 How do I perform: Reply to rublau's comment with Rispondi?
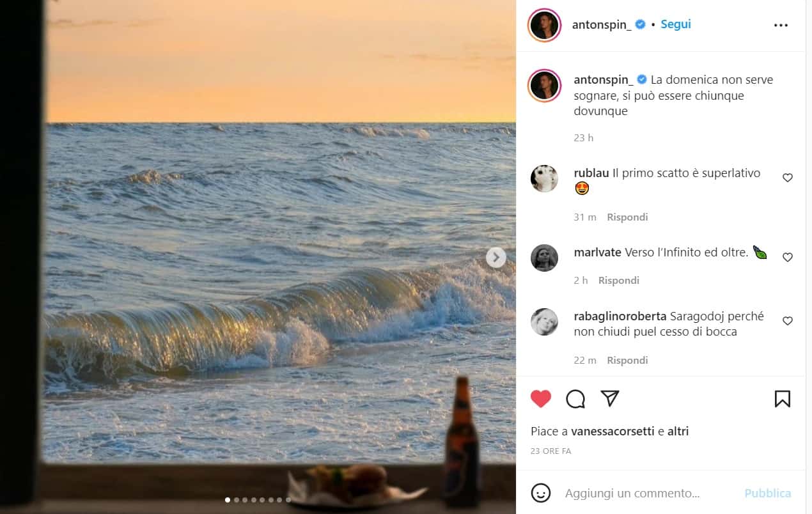[627, 217]
